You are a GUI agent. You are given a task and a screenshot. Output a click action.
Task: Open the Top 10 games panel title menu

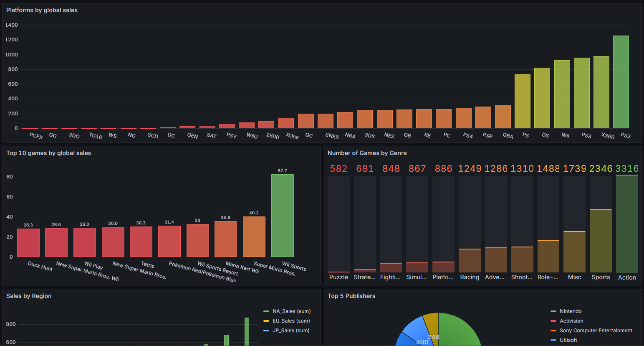click(x=48, y=153)
